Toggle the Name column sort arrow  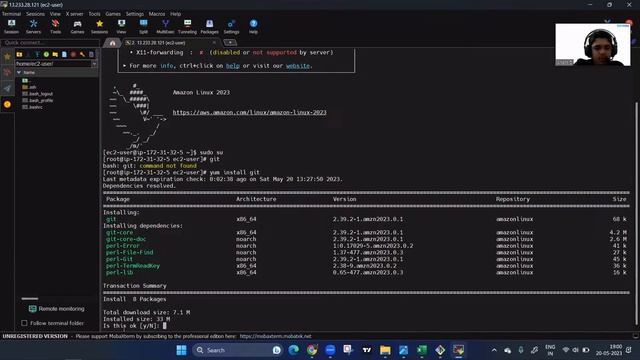tap(19, 72)
